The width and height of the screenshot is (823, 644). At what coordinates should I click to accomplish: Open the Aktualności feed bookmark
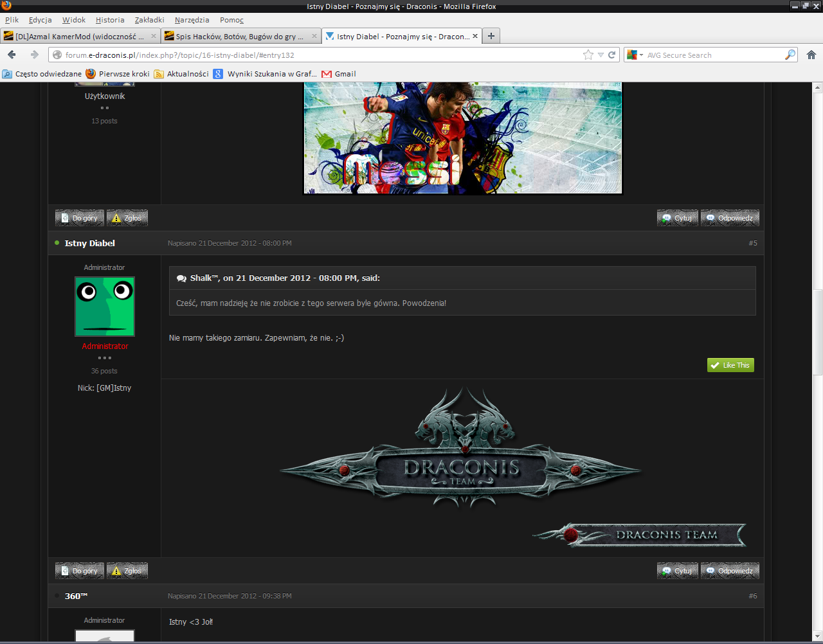point(181,74)
